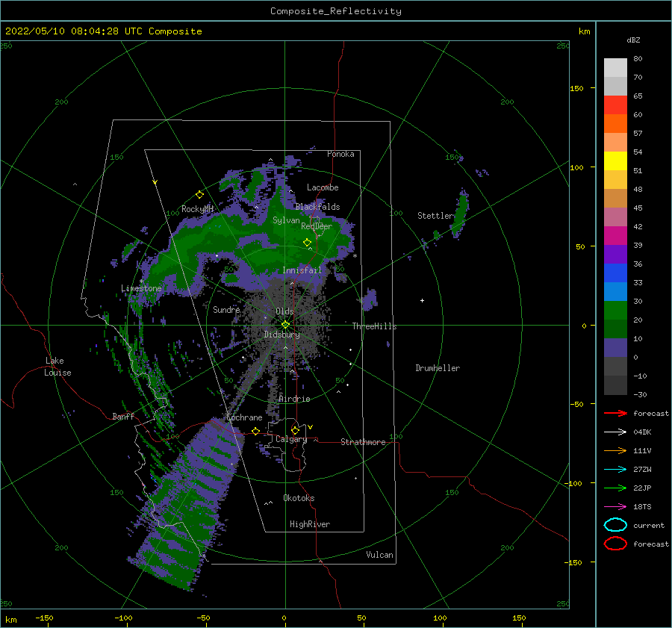This screenshot has width=672, height=628.
Task: Click the Banff label
Action: click(123, 416)
